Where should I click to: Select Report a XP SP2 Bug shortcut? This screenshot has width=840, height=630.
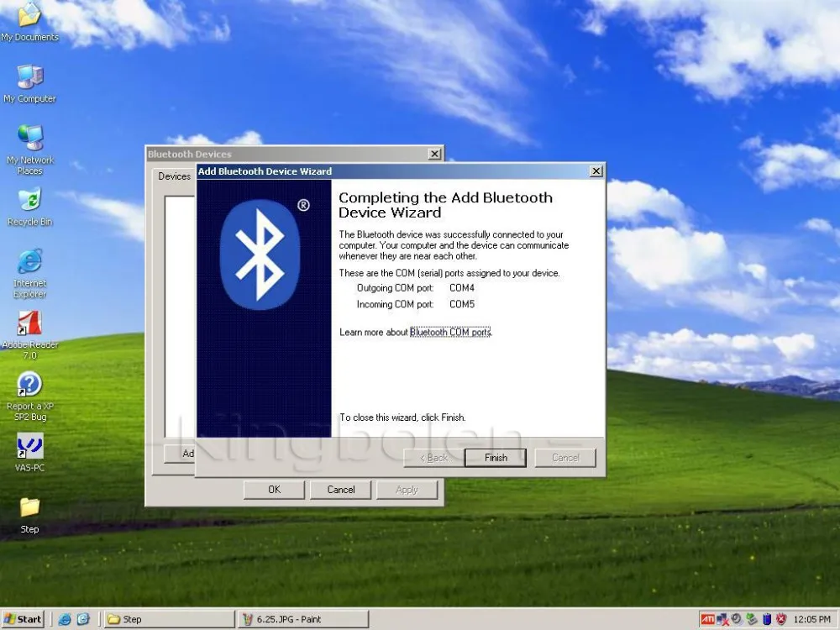[29, 396]
